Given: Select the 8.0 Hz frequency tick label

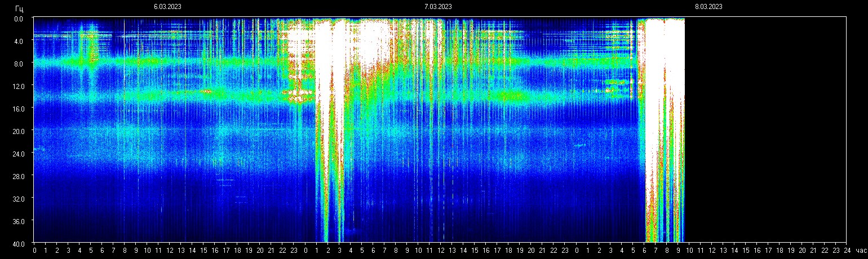Looking at the screenshot, I should (19, 64).
